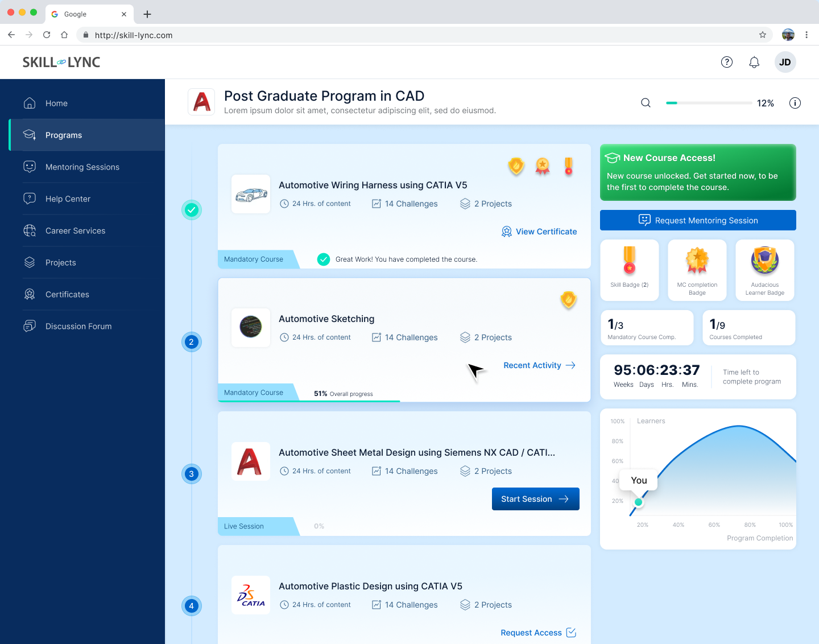
Task: Open Automotive Plastic Design using CATIA V5 title
Action: 370,586
